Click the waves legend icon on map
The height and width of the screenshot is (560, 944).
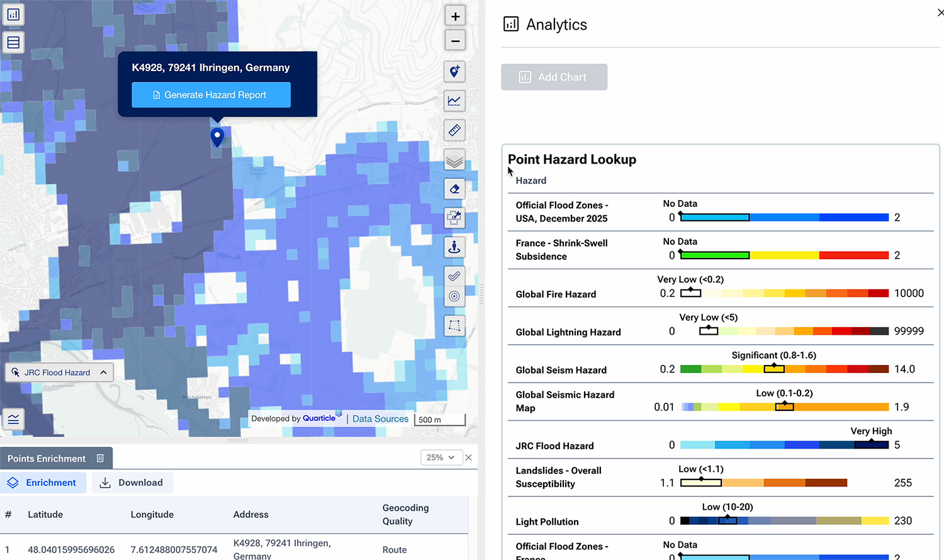13,419
